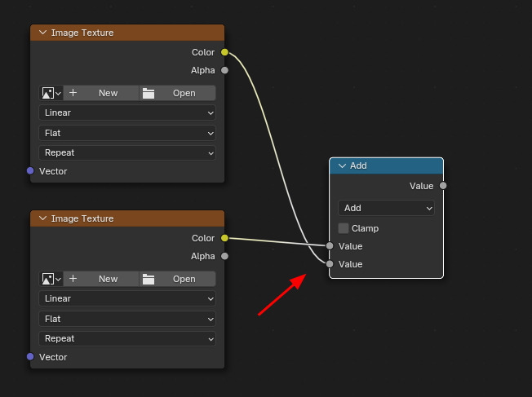The height and width of the screenshot is (397, 532).
Task: Open Linear interpolation dropdown in top node
Action: point(127,112)
